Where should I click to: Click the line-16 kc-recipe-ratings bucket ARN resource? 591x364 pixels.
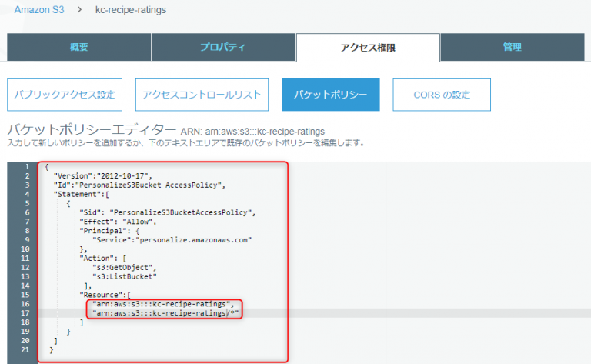pyautogui.click(x=163, y=304)
